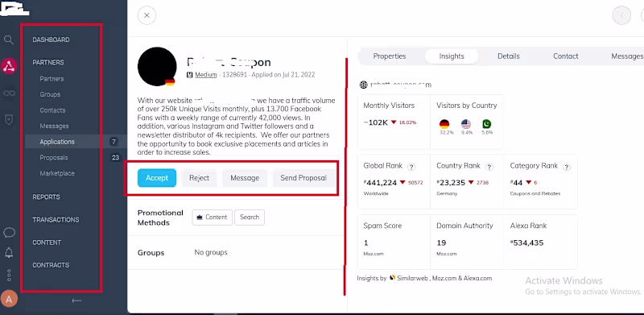Click the Category Rank help question mark
The width and height of the screenshot is (644, 315).
click(x=567, y=167)
